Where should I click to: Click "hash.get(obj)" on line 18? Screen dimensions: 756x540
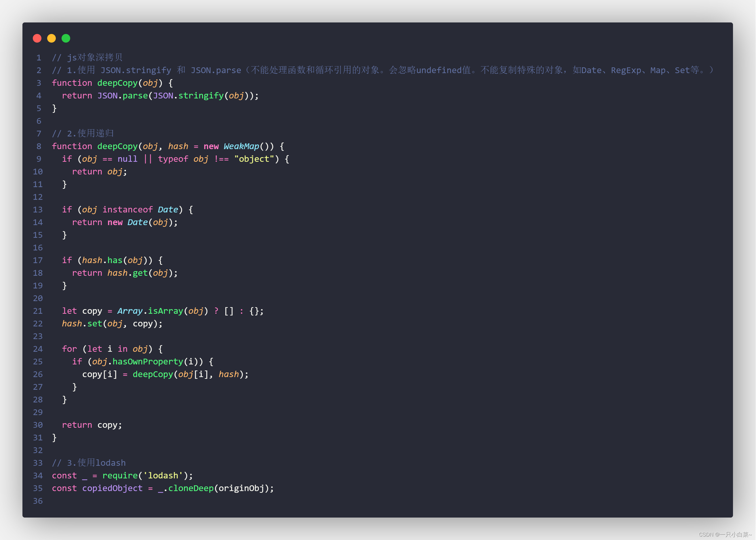140,273
